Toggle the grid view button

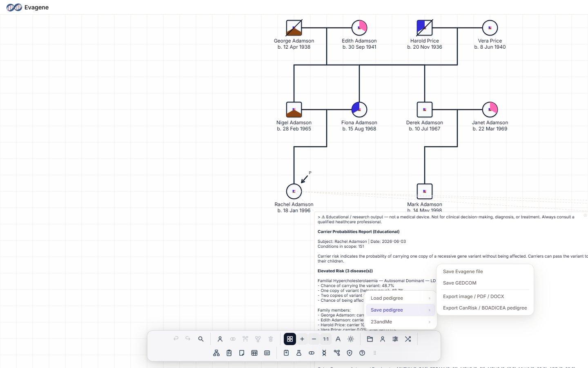(x=290, y=339)
